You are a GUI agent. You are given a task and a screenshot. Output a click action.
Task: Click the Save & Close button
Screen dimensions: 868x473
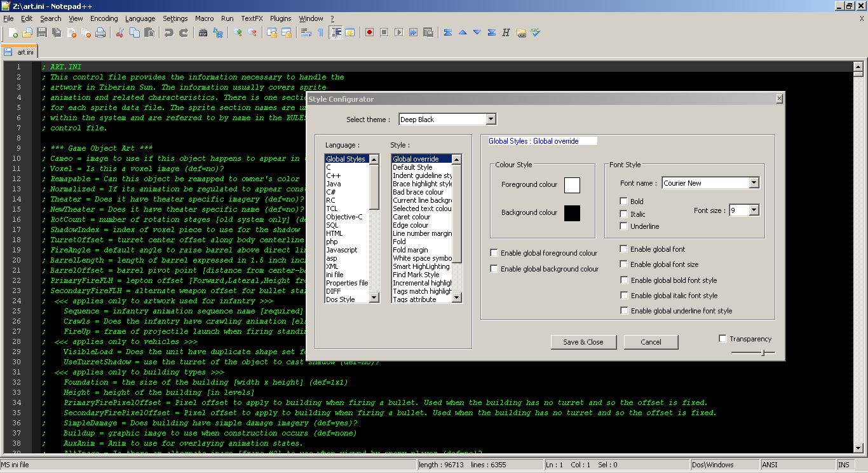583,341
